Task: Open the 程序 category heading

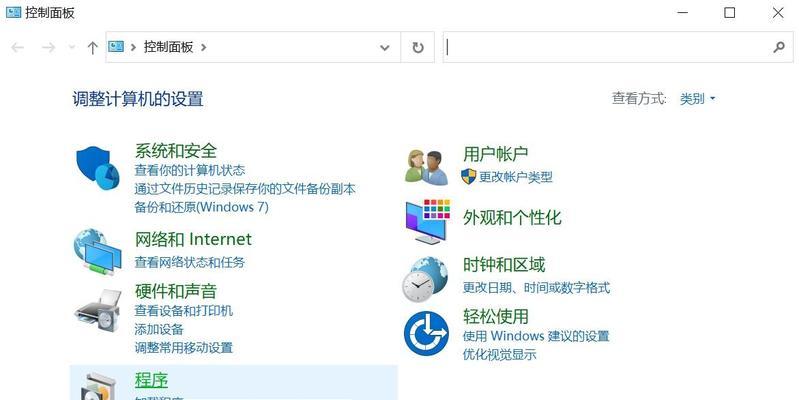Action: coord(151,380)
